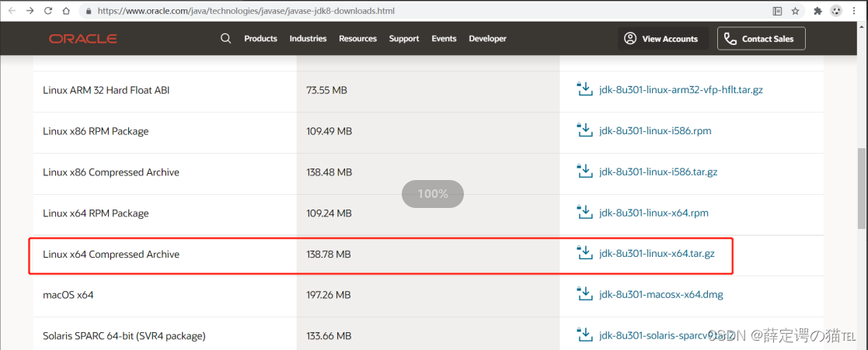Click download icon for jdk-8u301-linux-arm32-vfp-hflt.tar.gz
Image resolution: width=868 pixels, height=350 pixels.
pyautogui.click(x=584, y=89)
